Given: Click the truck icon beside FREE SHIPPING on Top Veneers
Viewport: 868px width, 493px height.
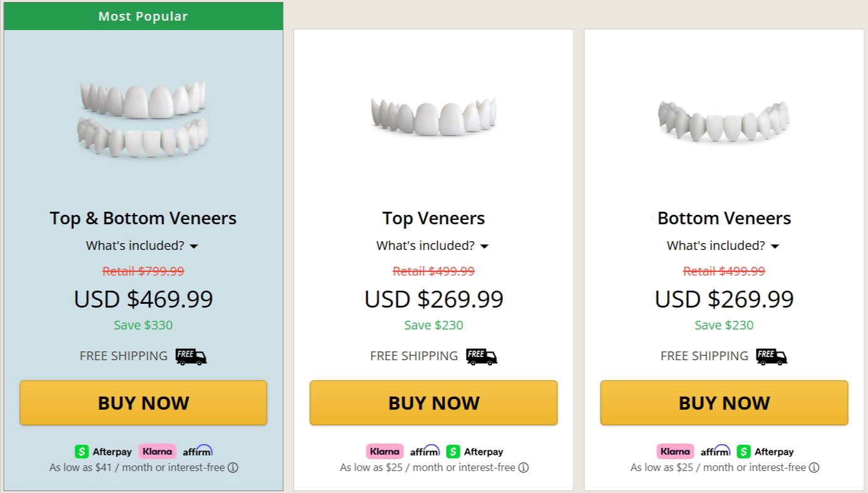Looking at the screenshot, I should click(480, 356).
